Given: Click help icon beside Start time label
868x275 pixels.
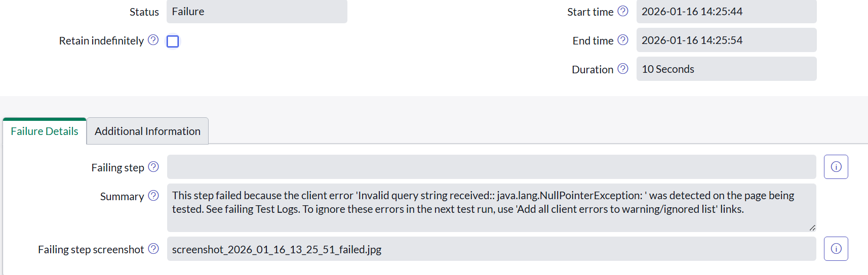Looking at the screenshot, I should [x=623, y=11].
